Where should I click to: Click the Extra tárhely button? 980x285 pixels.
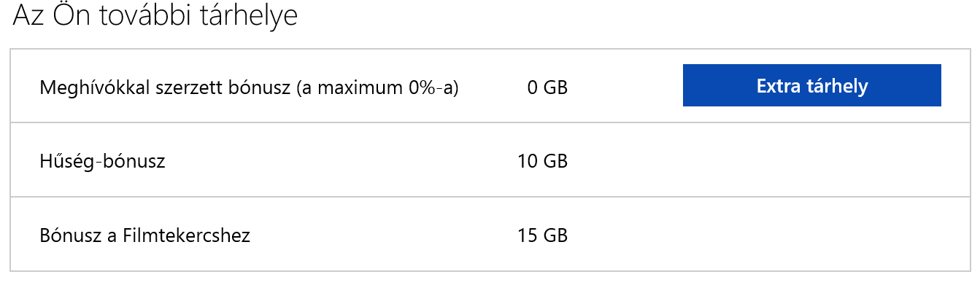811,85
